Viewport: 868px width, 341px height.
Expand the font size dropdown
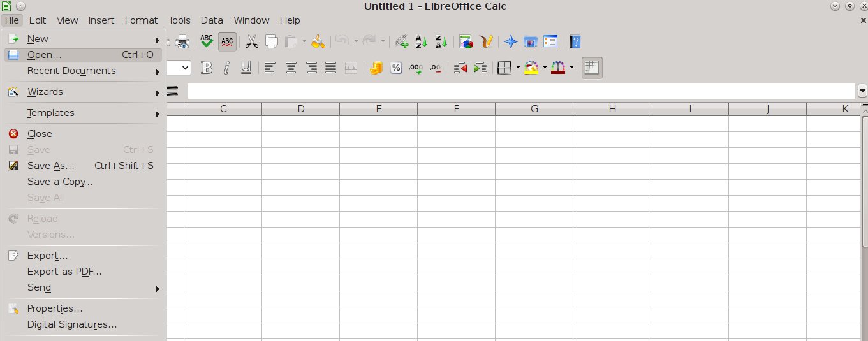(x=186, y=68)
